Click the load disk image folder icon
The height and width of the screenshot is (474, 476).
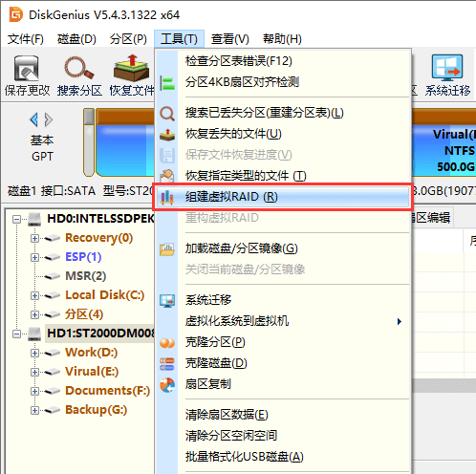[167, 249]
